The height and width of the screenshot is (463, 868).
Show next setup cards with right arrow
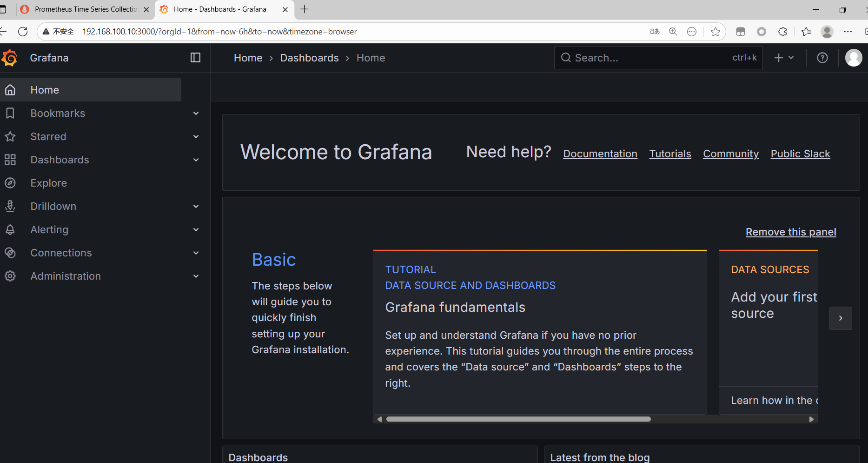pyautogui.click(x=841, y=318)
